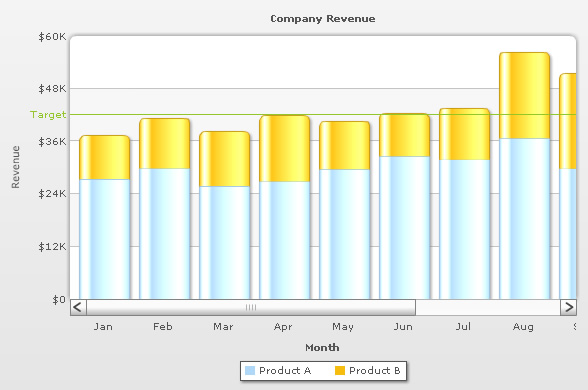Viewport: 588px width, 390px height.
Task: Click the Company Revenue chart title
Action: coord(323,19)
